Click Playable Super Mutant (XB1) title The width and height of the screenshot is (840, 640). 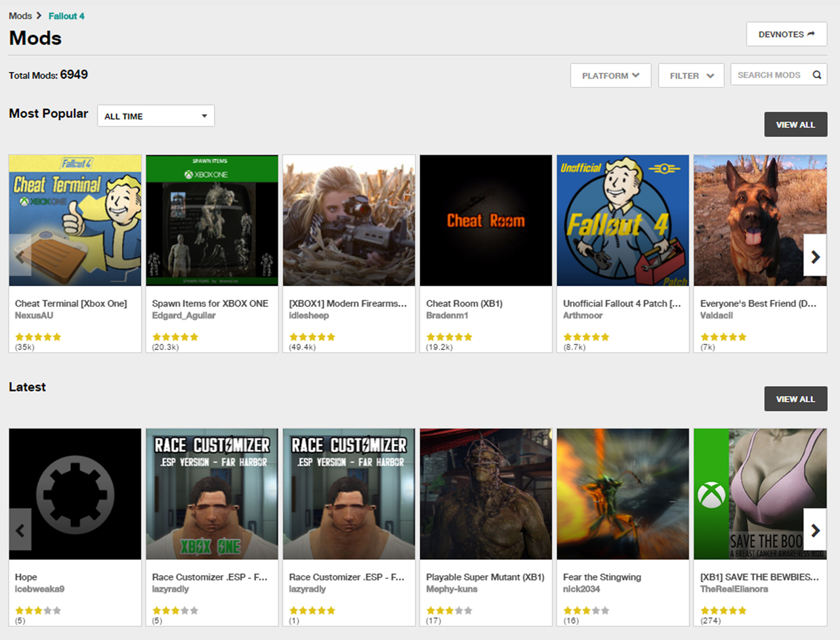(x=485, y=577)
